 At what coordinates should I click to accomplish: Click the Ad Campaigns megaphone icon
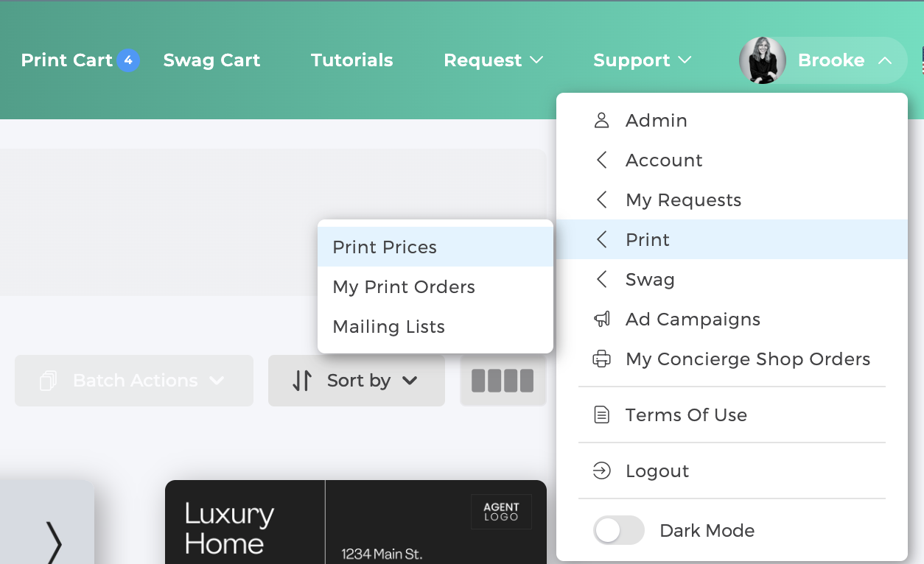[x=602, y=320]
